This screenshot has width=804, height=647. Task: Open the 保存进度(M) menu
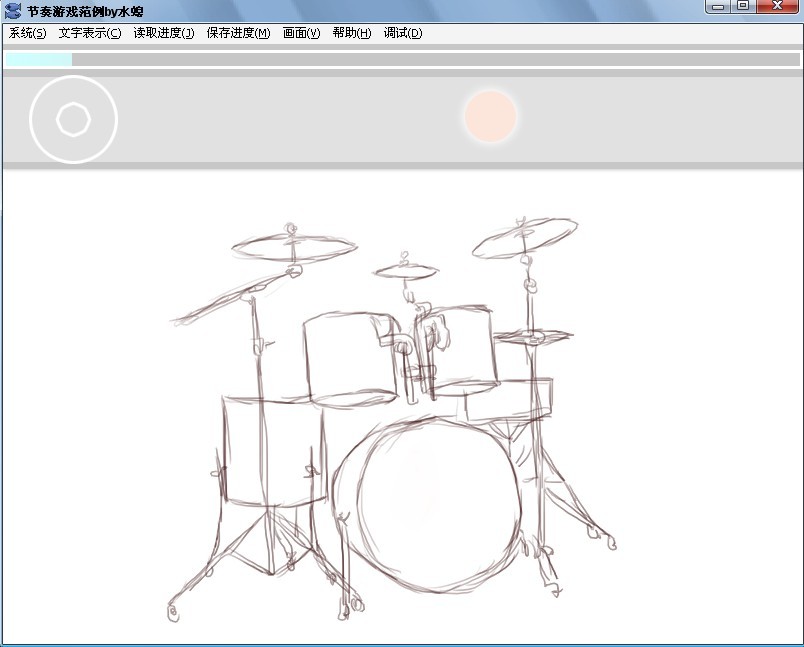pyautogui.click(x=238, y=33)
